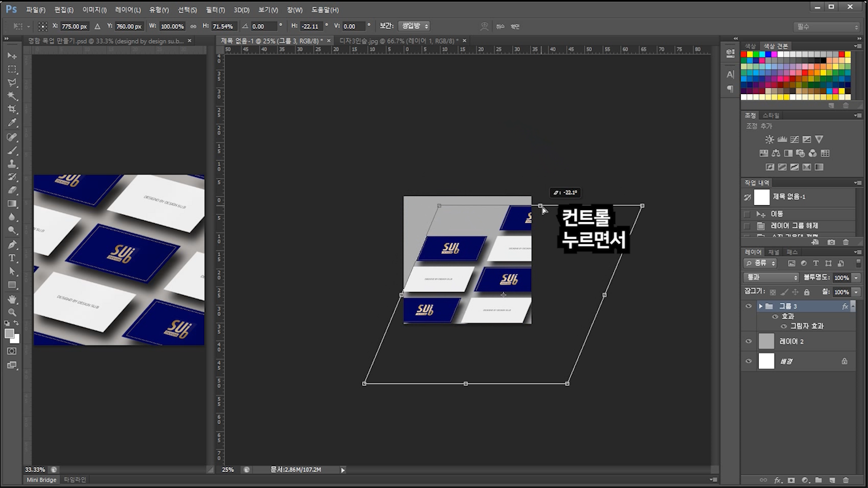This screenshot has width=868, height=488.
Task: Select the Lasso tool
Action: click(x=12, y=83)
